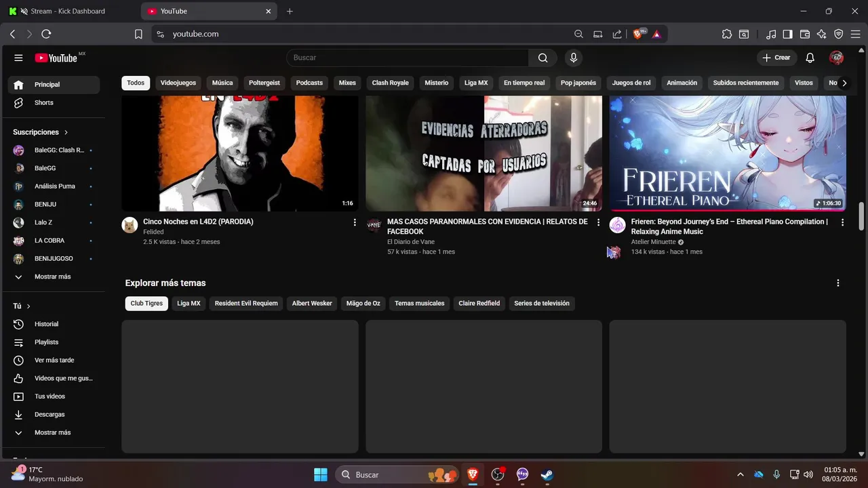Select the Pop japonés chip
868x488 pixels.
click(578, 83)
